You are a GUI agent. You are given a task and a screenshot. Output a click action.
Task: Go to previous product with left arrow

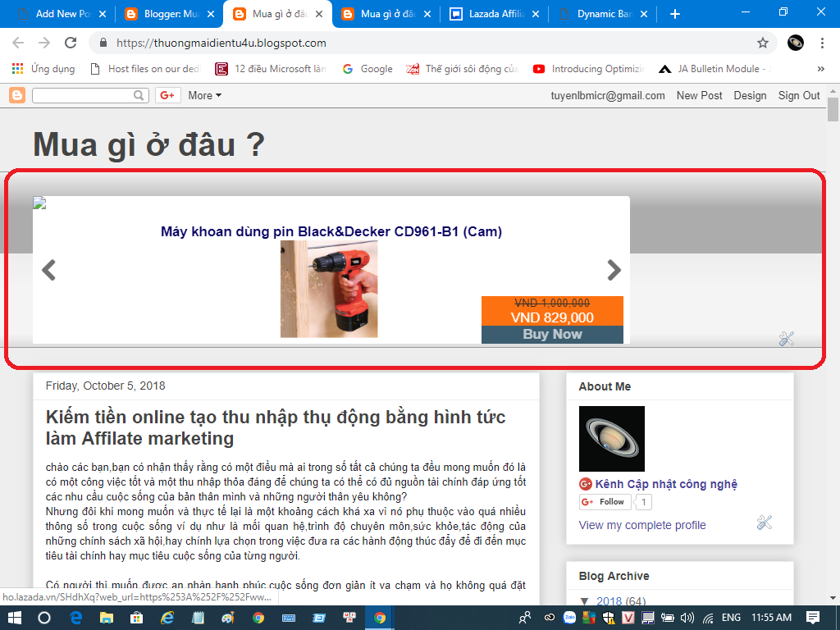49,270
